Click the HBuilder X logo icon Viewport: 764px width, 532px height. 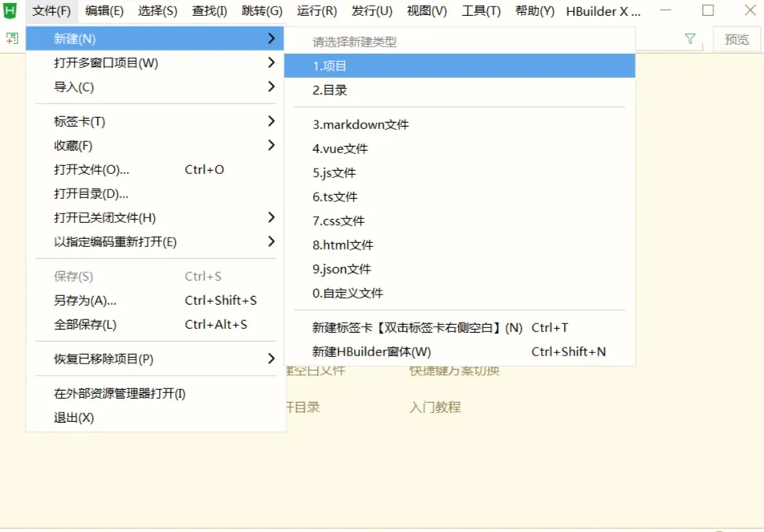[10, 11]
